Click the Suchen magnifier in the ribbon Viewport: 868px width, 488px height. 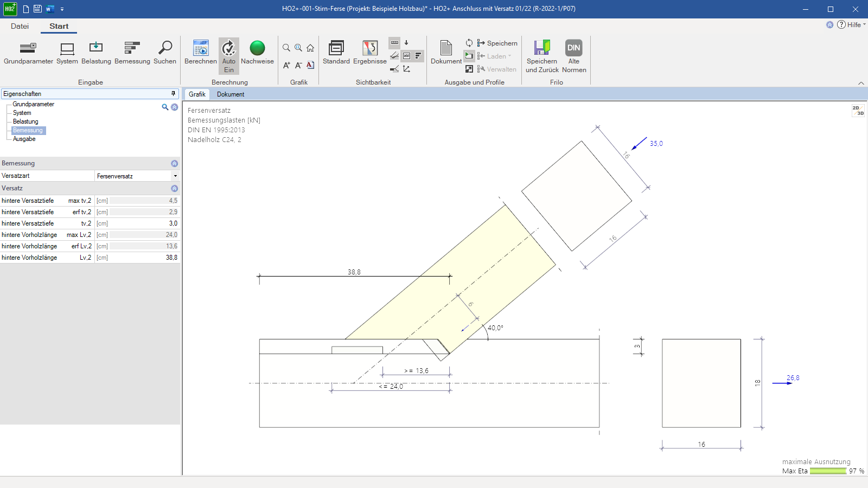[x=165, y=53]
